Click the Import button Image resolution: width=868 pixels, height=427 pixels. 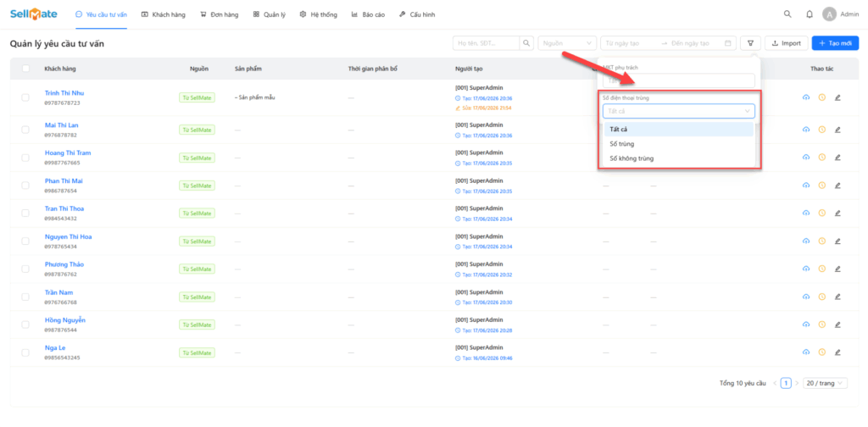(x=786, y=43)
